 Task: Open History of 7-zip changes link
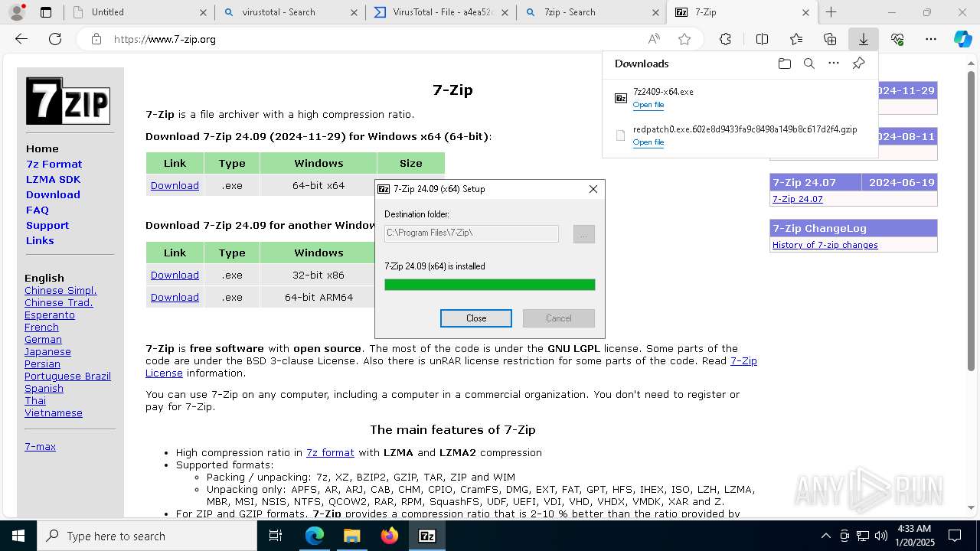click(825, 245)
